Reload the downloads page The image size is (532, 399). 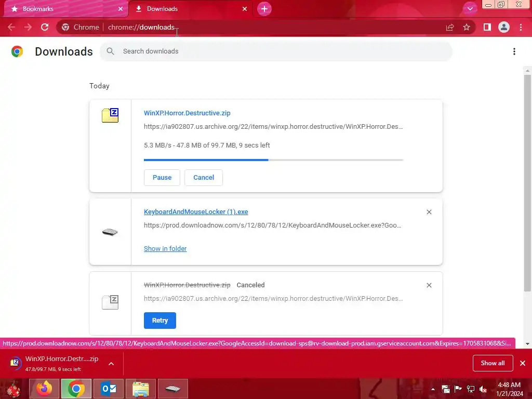(x=45, y=27)
